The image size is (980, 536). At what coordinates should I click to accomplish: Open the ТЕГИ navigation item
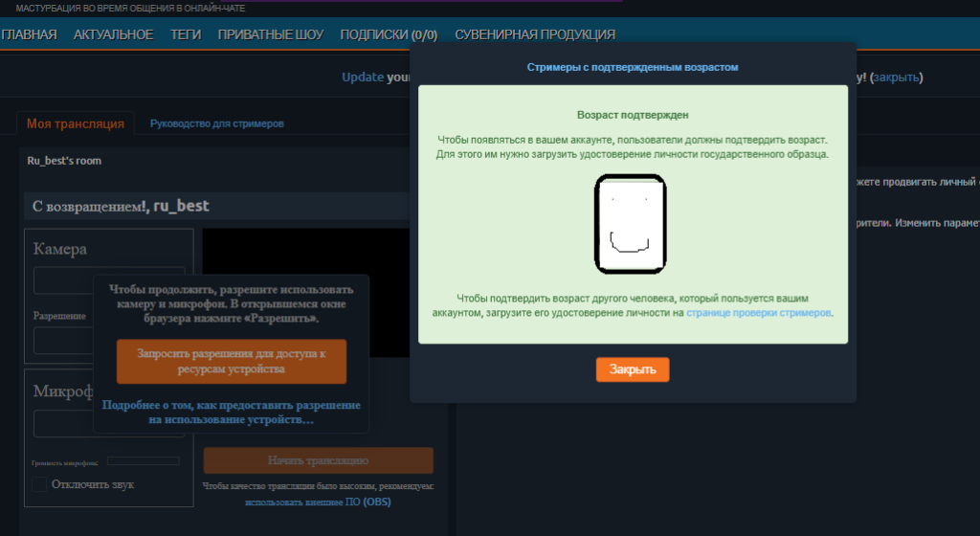click(x=186, y=34)
